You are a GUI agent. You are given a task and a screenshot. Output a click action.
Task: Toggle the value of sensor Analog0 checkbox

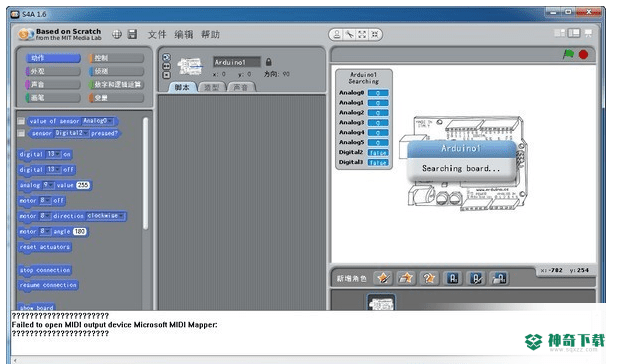(21, 121)
